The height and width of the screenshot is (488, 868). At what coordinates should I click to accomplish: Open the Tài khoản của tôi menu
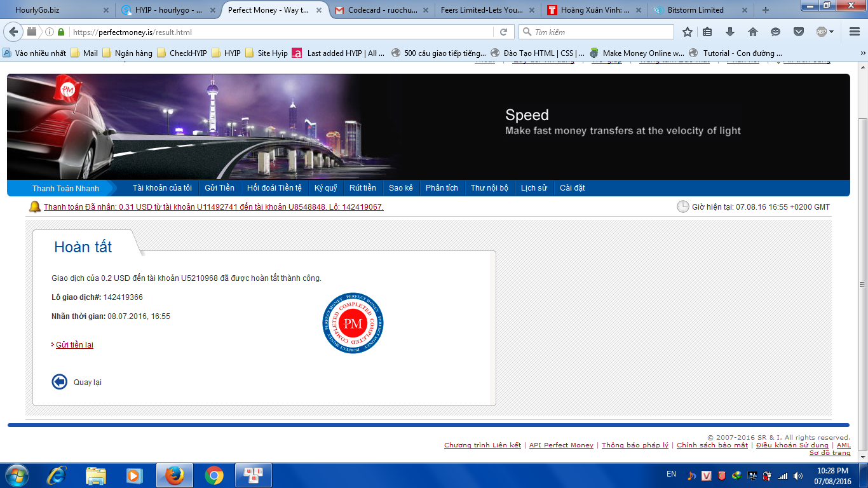click(162, 188)
